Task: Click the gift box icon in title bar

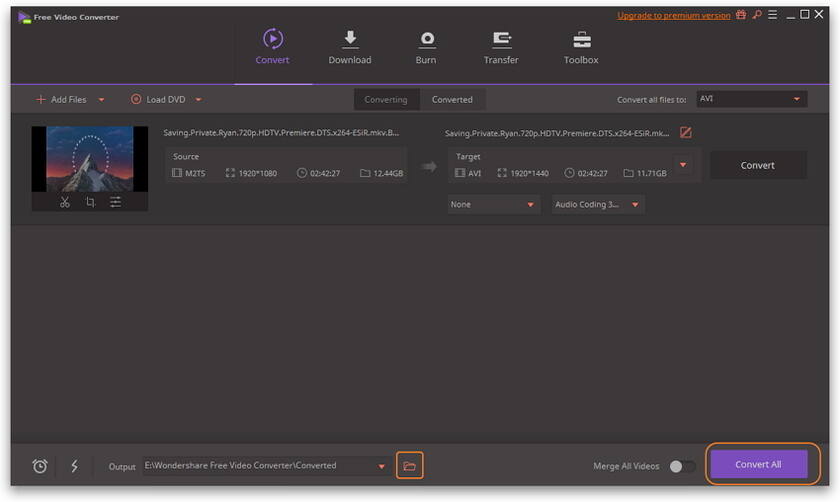Action: (x=741, y=15)
